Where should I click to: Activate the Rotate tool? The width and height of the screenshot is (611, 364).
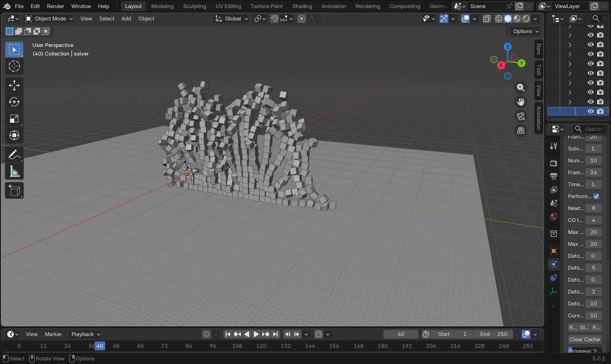click(x=14, y=102)
